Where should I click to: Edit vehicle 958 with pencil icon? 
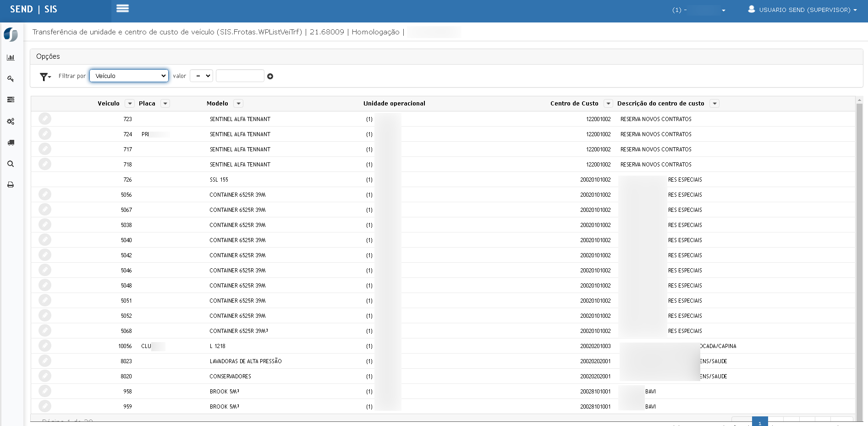[x=45, y=391]
